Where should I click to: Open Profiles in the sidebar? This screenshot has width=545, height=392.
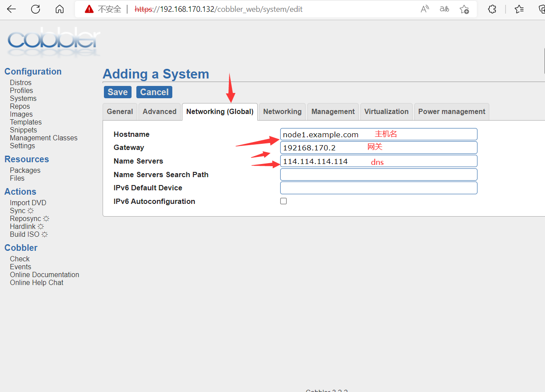click(x=21, y=91)
